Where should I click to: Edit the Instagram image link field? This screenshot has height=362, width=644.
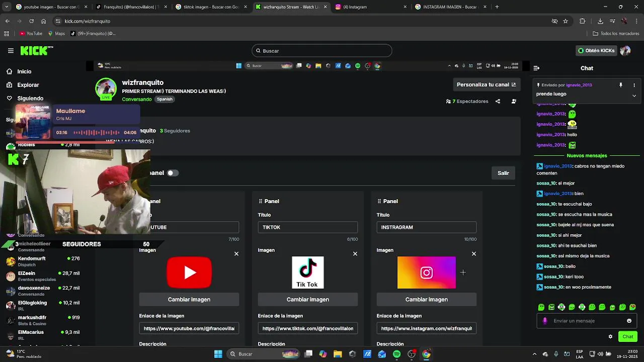coord(427,328)
